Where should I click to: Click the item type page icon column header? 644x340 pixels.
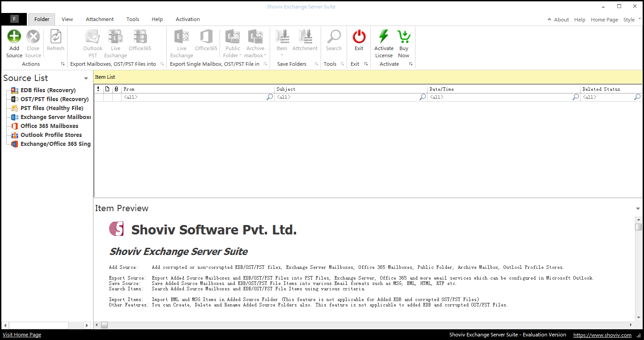click(107, 89)
